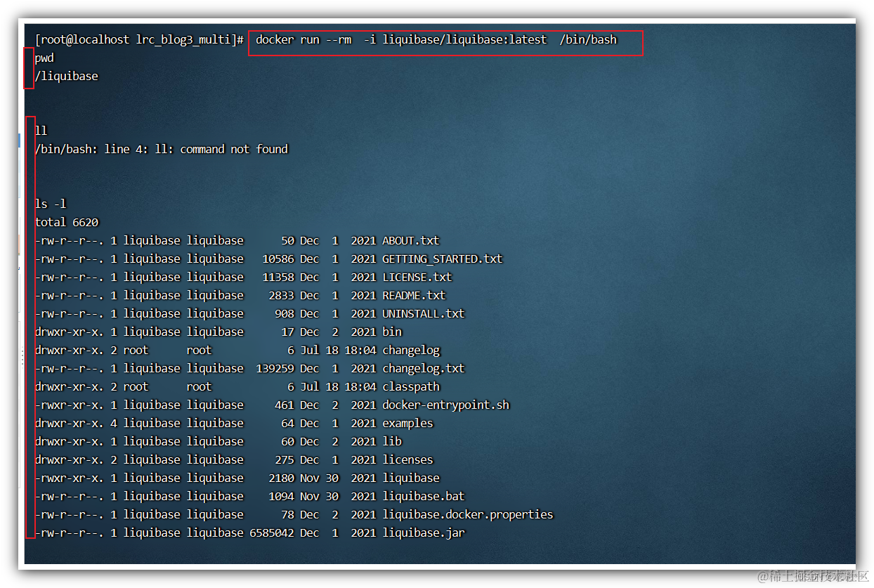Click the 'Nov 30' date on liquibase.bat row
Screen dimensions: 874x588
[x=319, y=496]
